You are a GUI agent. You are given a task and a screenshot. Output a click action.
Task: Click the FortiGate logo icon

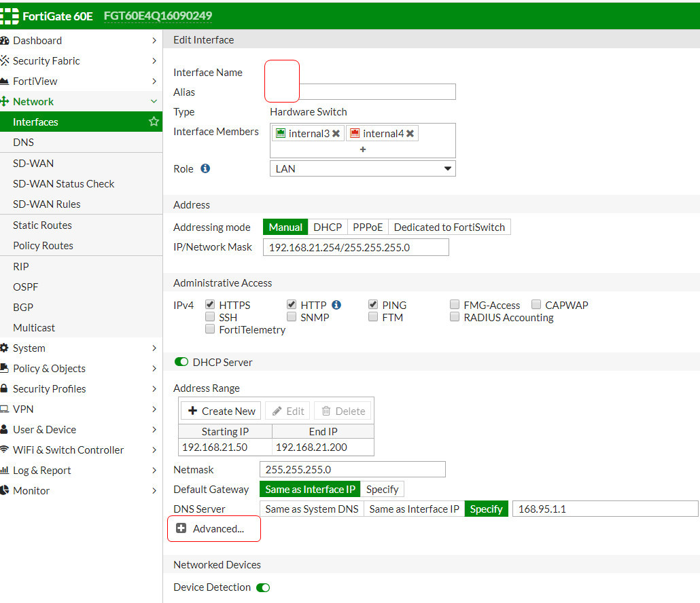(x=10, y=16)
